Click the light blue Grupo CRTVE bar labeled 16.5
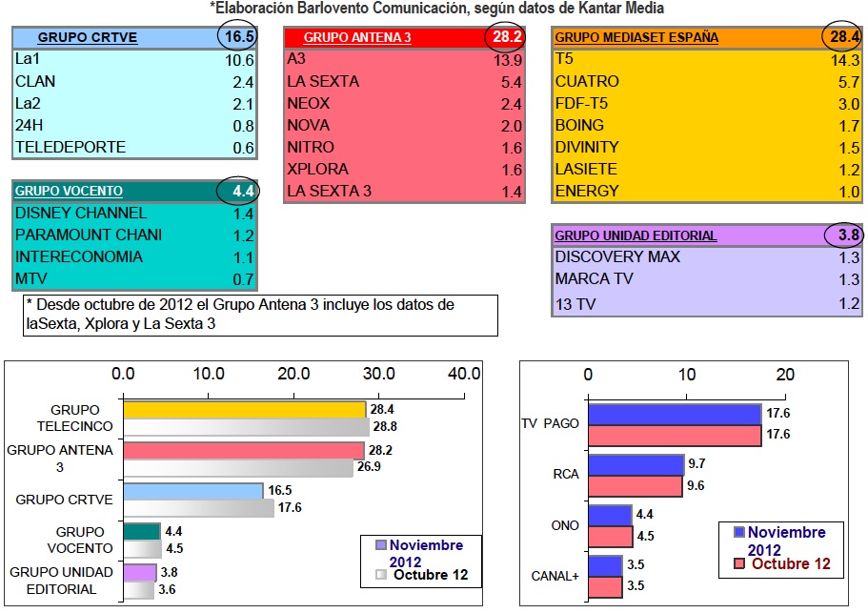 tap(193, 491)
